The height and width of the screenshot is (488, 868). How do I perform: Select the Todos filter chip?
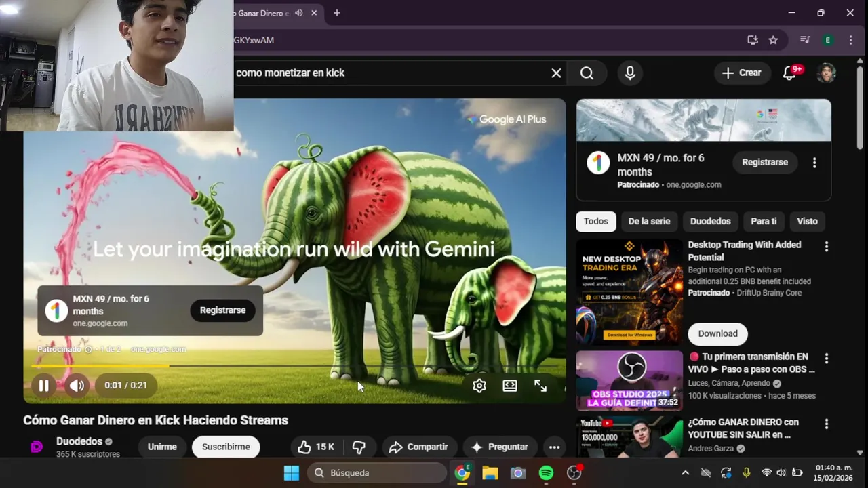(596, 221)
